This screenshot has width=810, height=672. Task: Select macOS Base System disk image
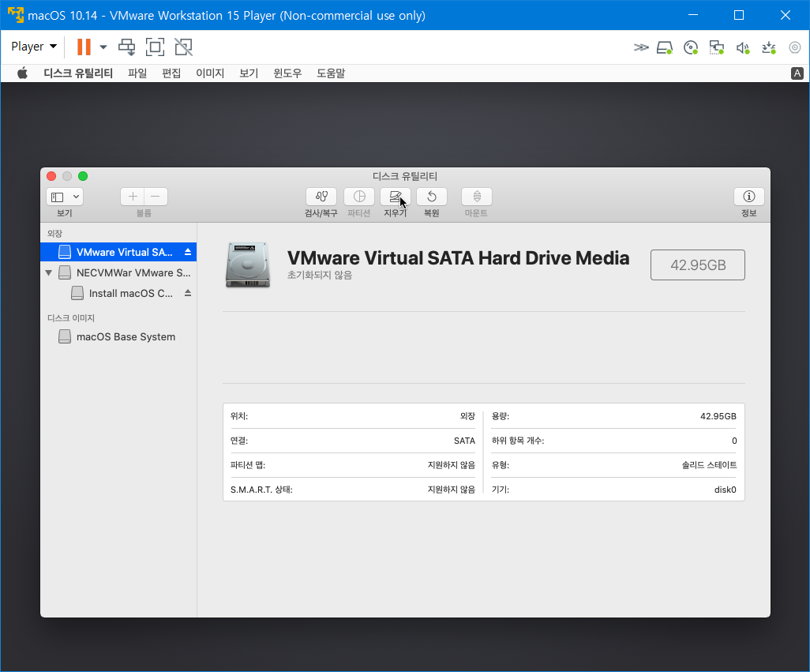coord(118,336)
